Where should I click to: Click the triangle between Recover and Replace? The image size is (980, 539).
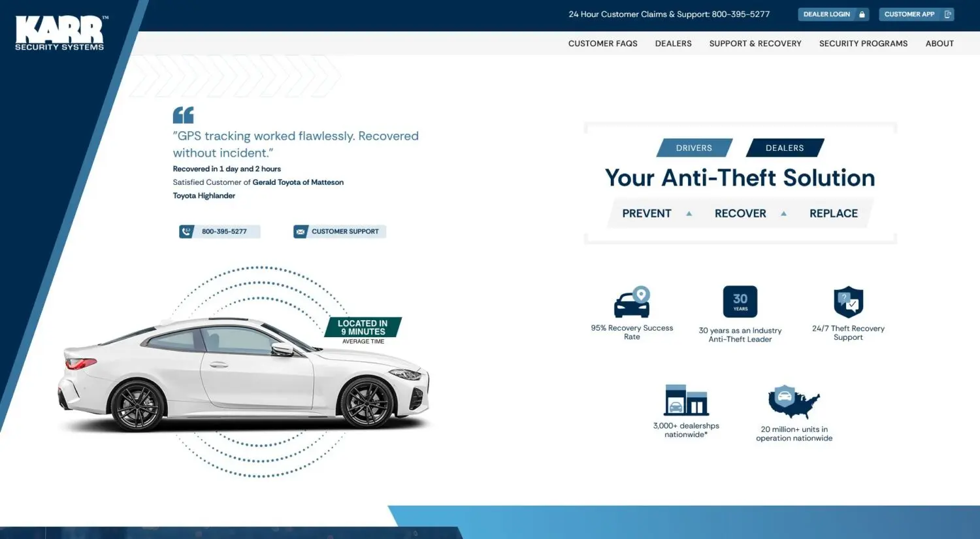tap(783, 214)
